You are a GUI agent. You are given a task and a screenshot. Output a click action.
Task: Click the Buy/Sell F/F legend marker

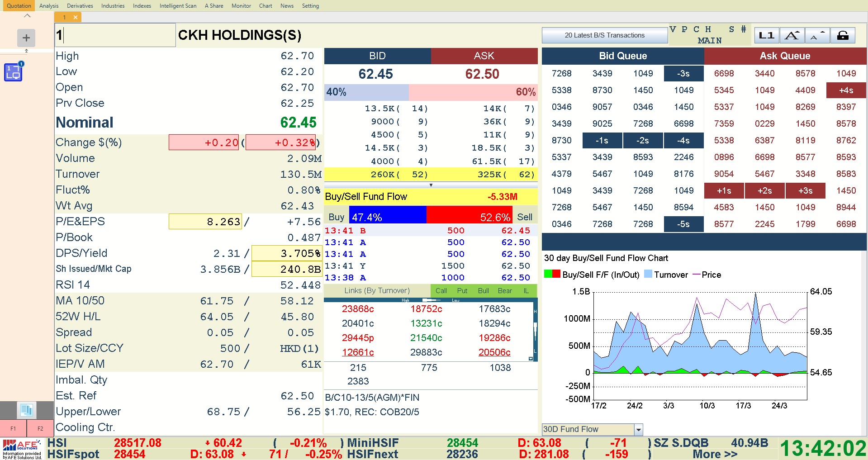click(552, 274)
